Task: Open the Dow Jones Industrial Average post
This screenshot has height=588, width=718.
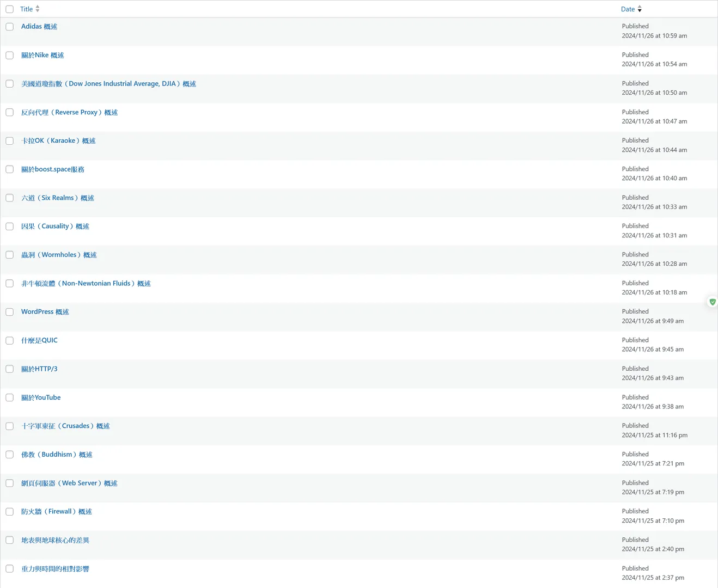Action: click(108, 84)
